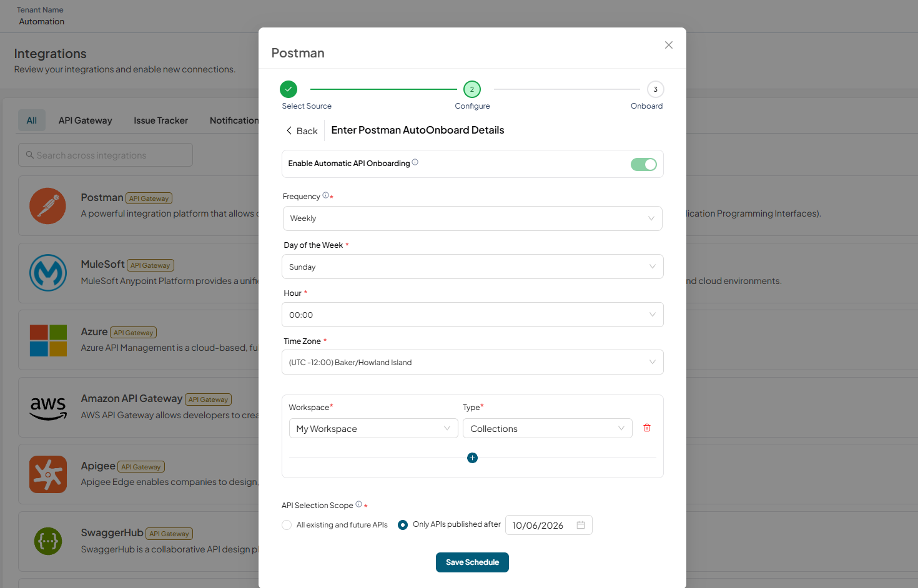Click the completed Select Source step checkmark
Screen dimensions: 918x588
tap(289, 89)
